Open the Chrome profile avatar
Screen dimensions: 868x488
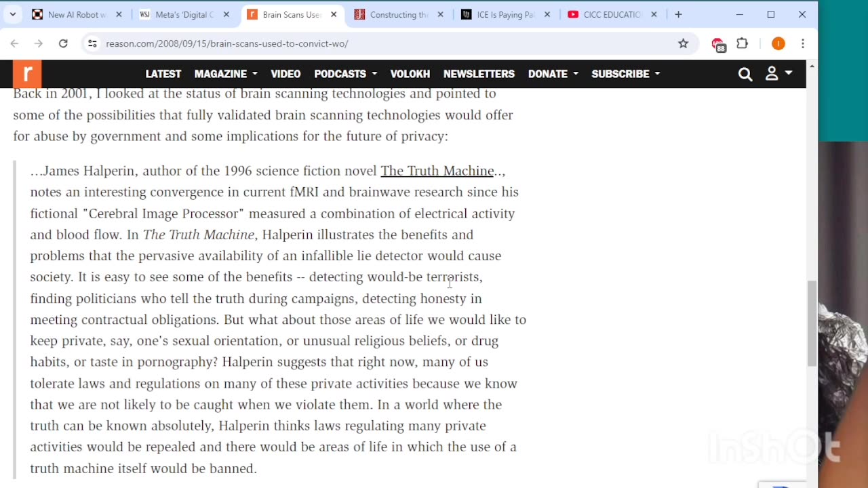pyautogui.click(x=778, y=43)
